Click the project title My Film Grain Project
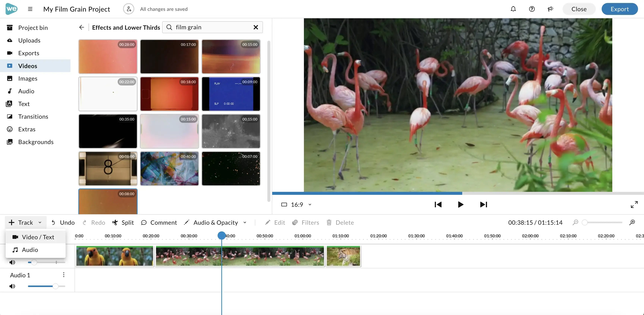644x315 pixels. (x=76, y=9)
